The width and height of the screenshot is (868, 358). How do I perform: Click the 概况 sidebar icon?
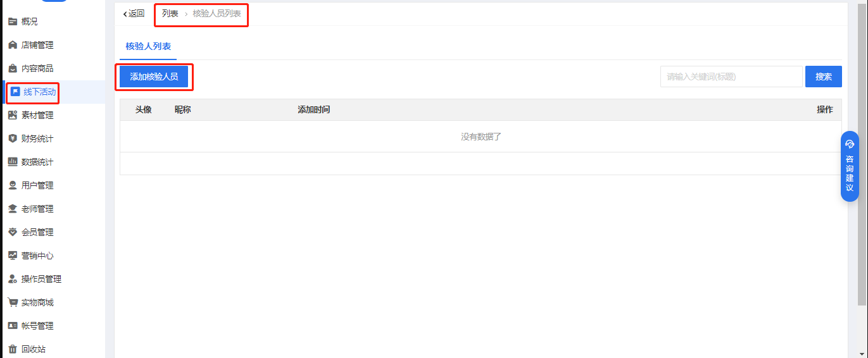coord(13,22)
